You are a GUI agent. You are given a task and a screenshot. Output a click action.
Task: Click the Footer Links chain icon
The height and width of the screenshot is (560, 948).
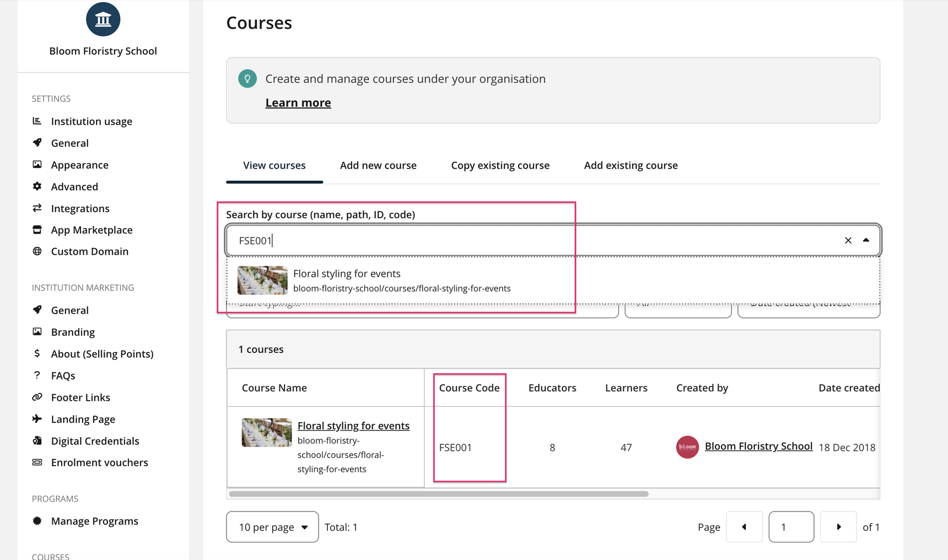(x=37, y=397)
